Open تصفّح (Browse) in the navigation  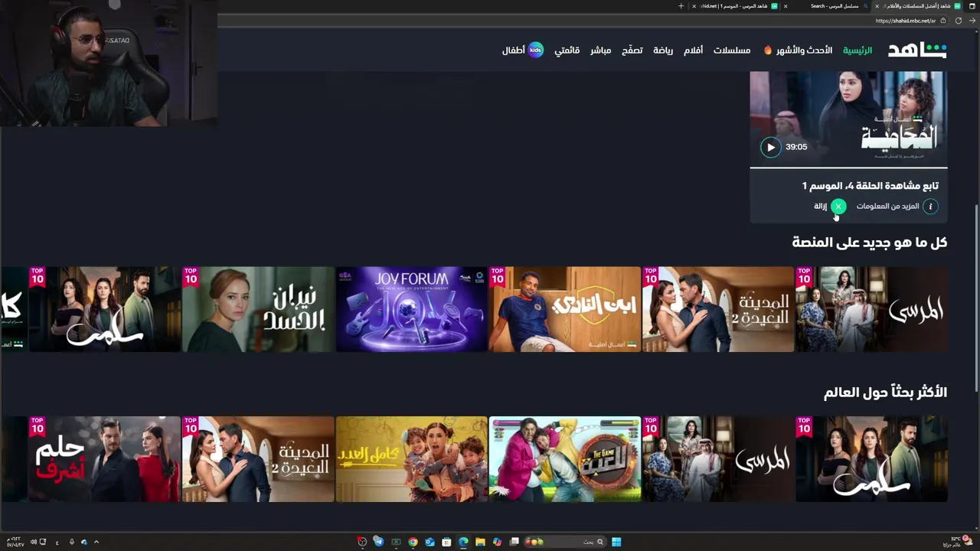632,51
